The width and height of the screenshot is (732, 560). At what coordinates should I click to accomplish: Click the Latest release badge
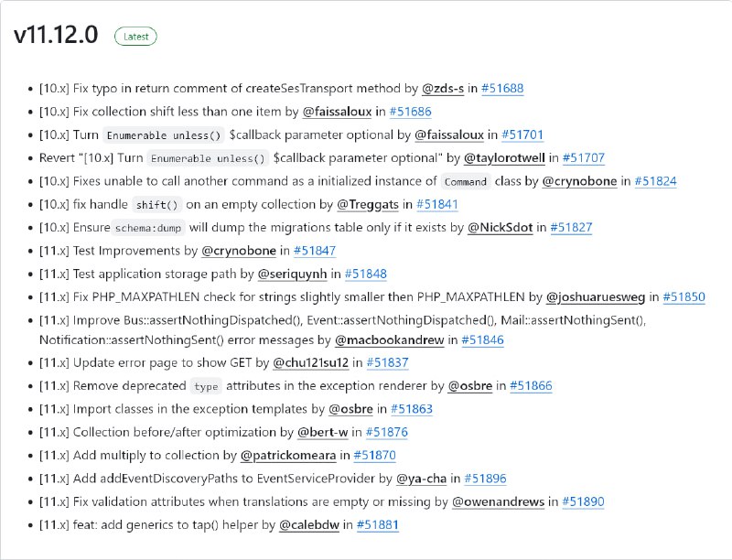tap(135, 37)
